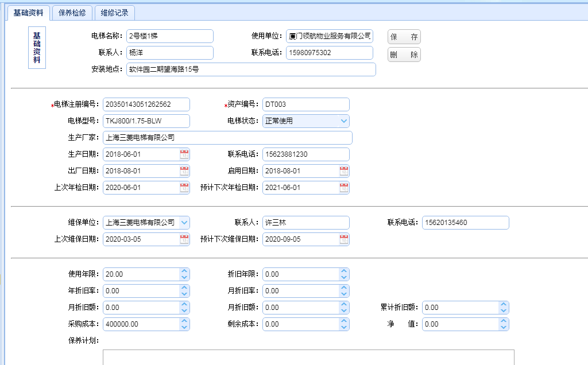Switch to the 维修记录 tab
This screenshot has height=365, width=588.
tap(114, 13)
